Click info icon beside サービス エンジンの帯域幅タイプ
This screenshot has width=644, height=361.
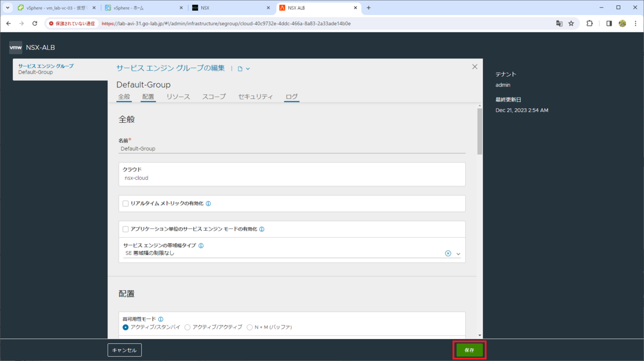click(x=201, y=246)
